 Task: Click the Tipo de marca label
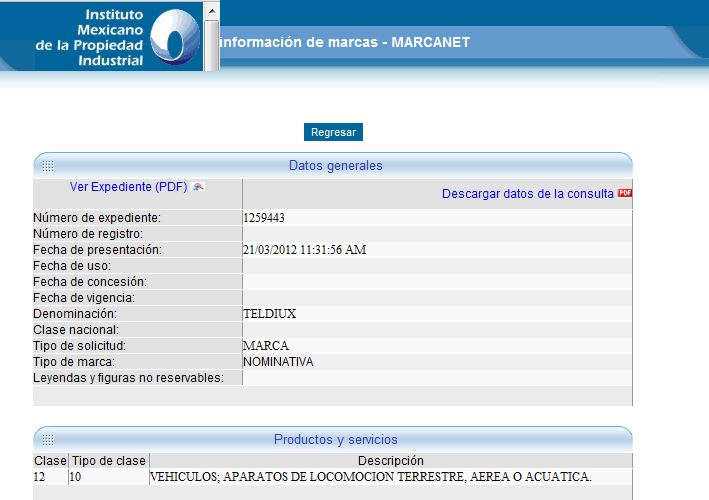(74, 362)
